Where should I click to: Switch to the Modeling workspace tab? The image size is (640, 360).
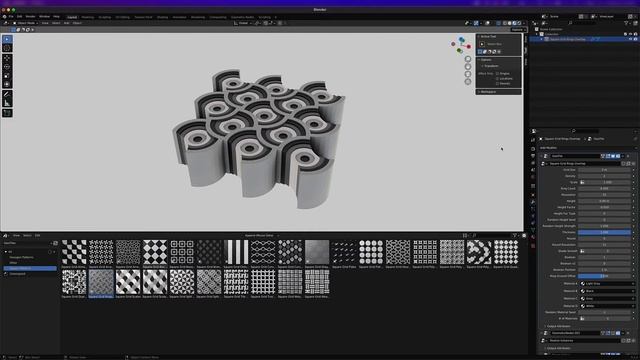point(88,17)
